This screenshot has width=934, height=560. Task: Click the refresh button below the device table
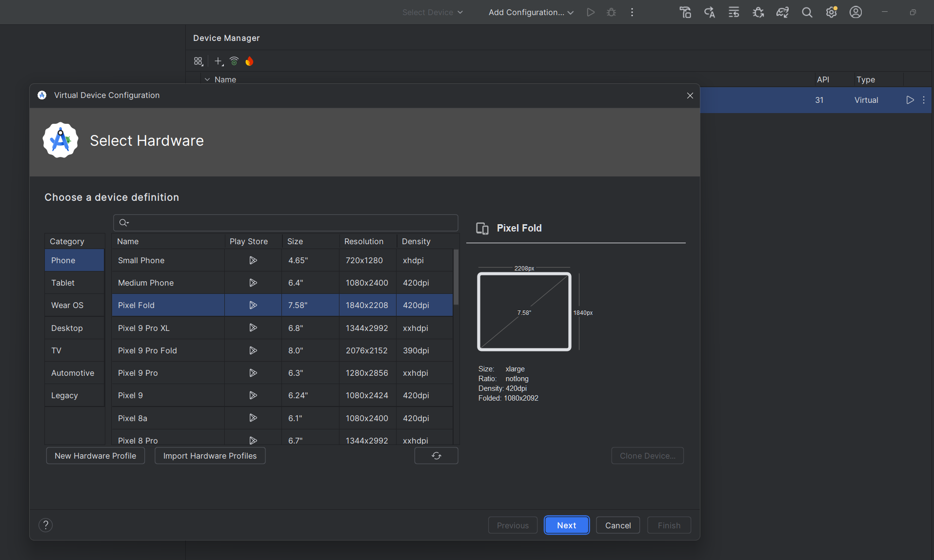click(x=437, y=456)
